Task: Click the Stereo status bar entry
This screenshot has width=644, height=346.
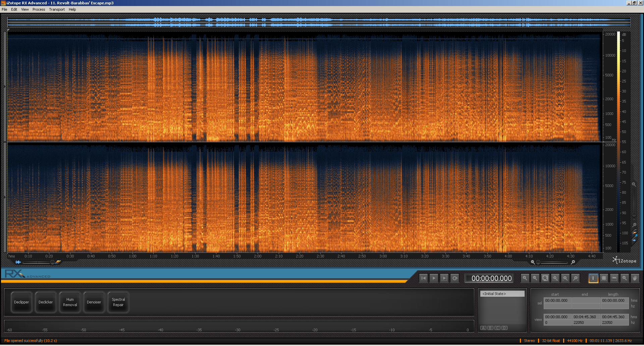Action: (x=529, y=341)
